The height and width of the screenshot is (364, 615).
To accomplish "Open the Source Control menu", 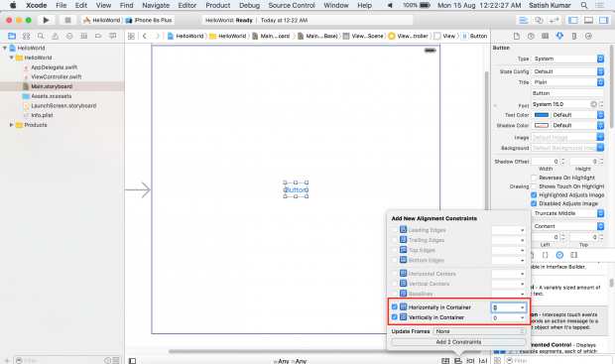I will tap(292, 6).
